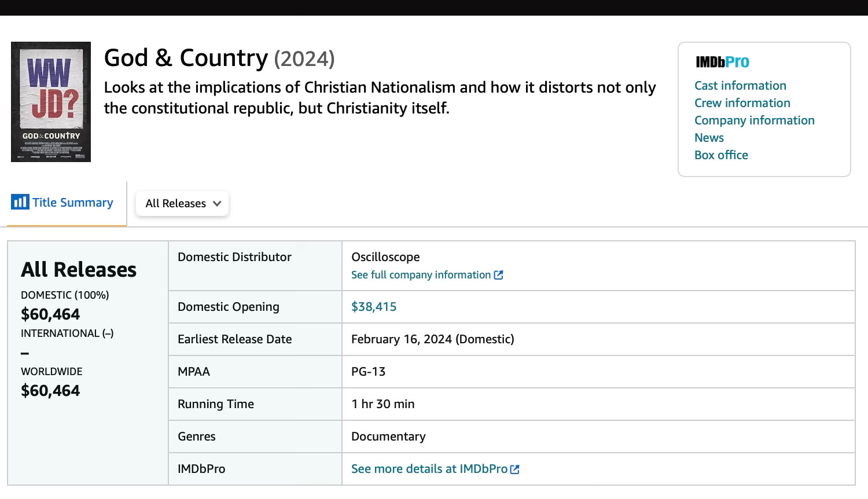This screenshot has width=868, height=499.
Task: Click the Christian Nationalism synopsis paragraph
Action: click(380, 98)
